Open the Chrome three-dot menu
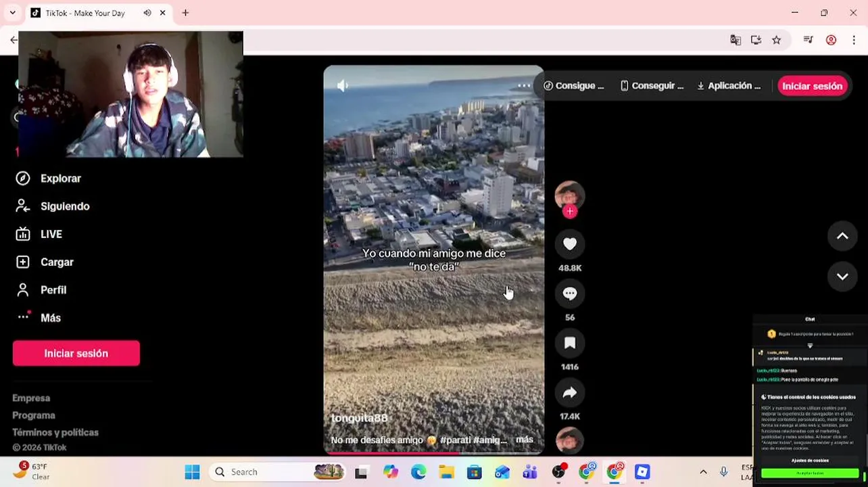 [854, 40]
